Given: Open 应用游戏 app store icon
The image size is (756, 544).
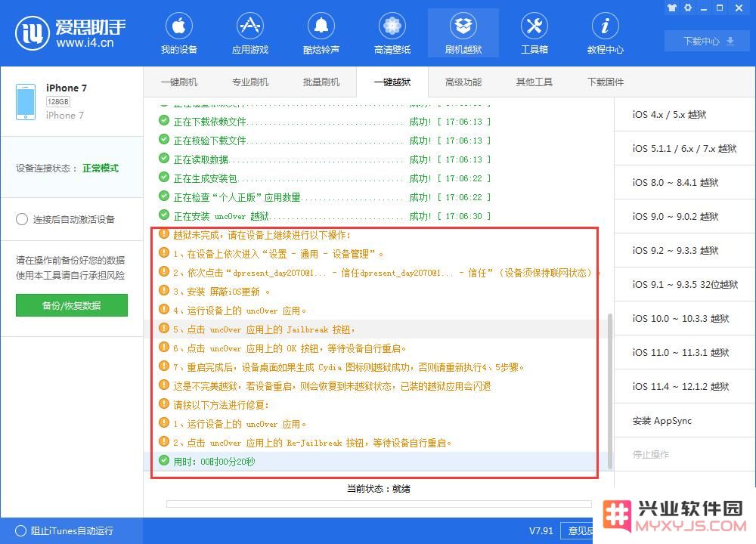Looking at the screenshot, I should (249, 26).
